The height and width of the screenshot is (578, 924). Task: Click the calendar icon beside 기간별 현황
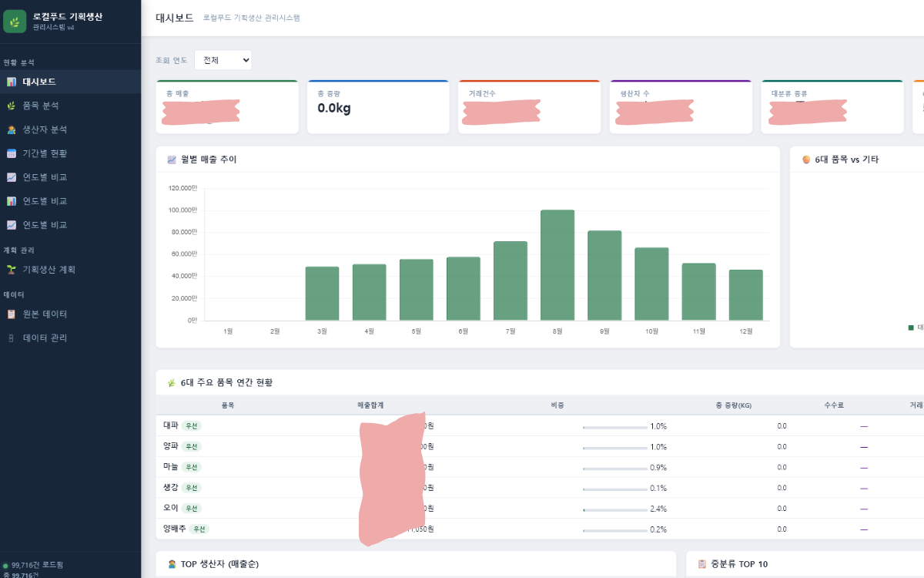(11, 153)
